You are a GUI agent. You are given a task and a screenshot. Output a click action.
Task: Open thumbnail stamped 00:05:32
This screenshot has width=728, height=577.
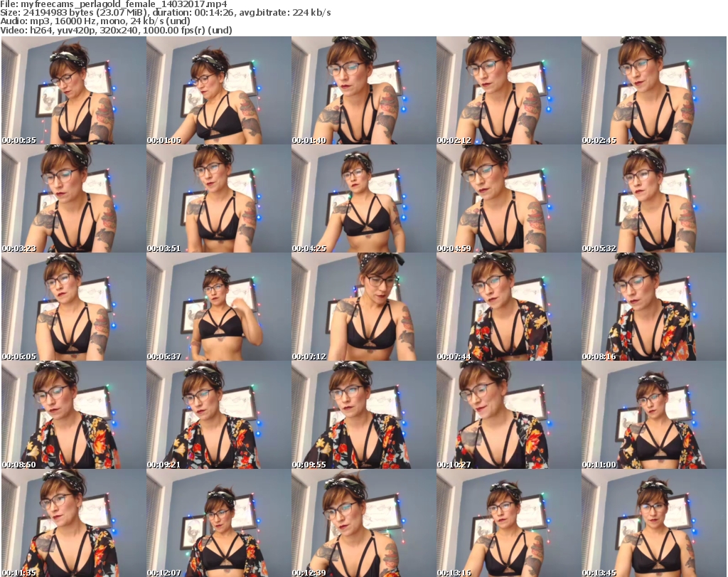(654, 198)
